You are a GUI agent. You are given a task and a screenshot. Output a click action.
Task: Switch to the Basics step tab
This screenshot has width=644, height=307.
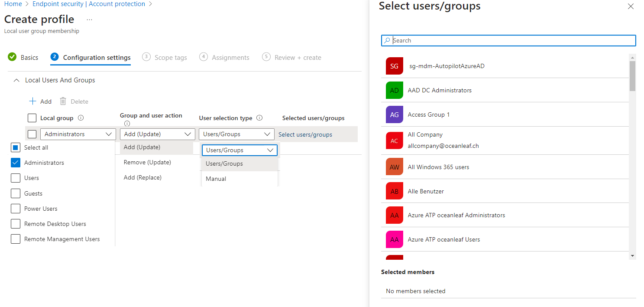(x=23, y=57)
